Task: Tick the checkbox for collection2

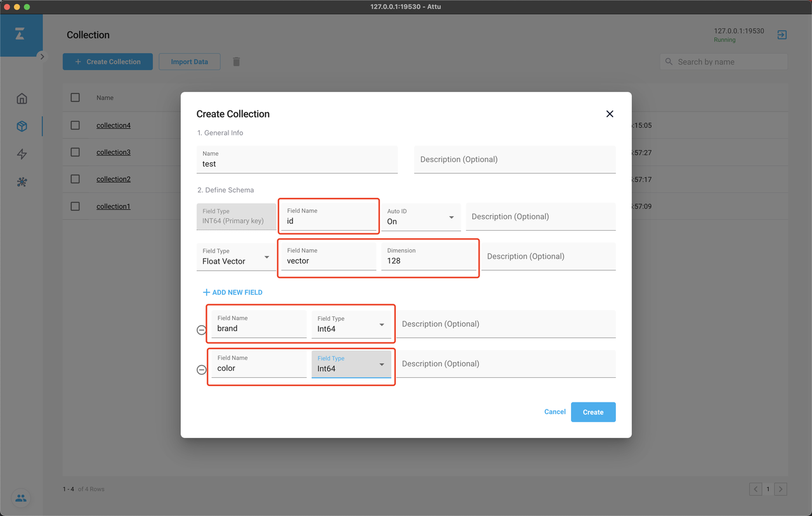Action: pos(75,179)
